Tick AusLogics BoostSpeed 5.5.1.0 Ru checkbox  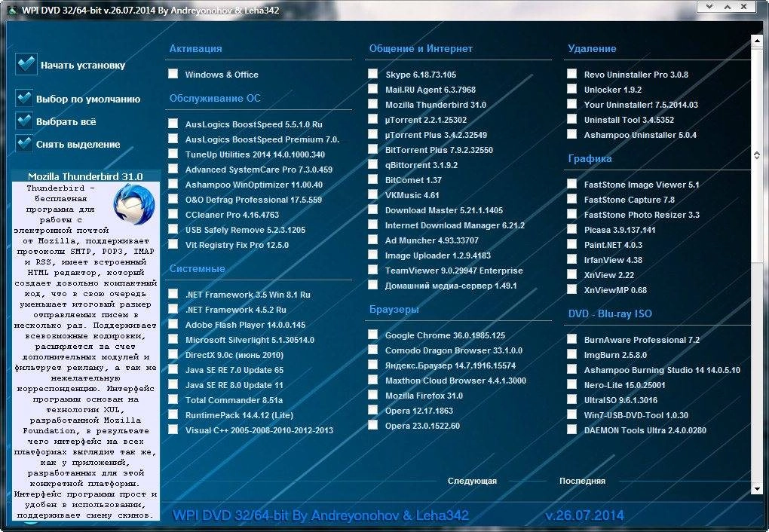click(173, 124)
